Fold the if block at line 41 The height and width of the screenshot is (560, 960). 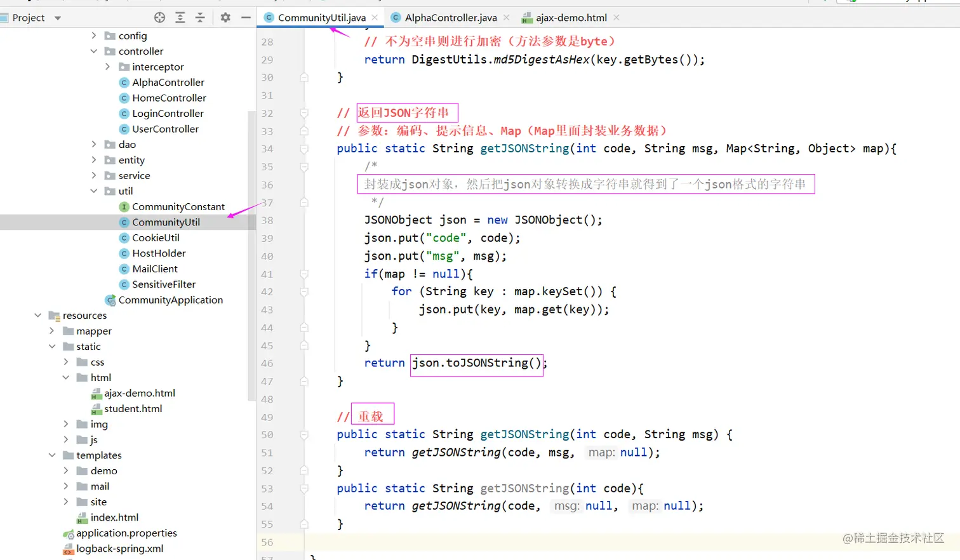pyautogui.click(x=304, y=274)
